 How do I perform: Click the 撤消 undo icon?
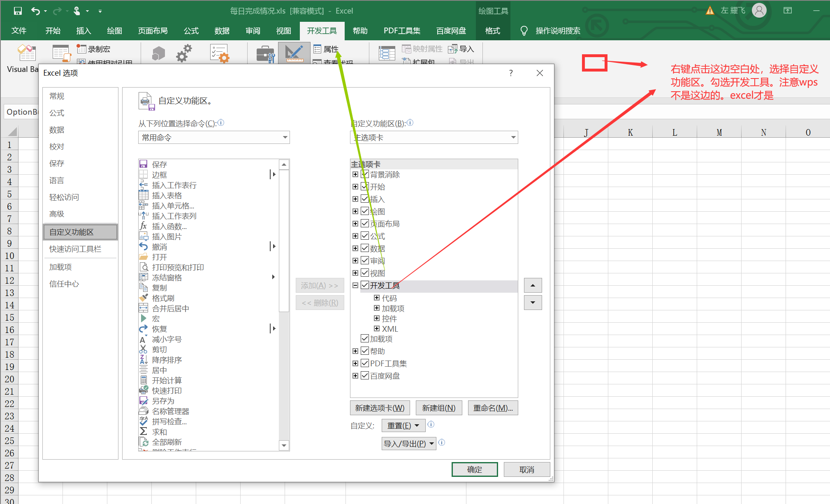[144, 246]
